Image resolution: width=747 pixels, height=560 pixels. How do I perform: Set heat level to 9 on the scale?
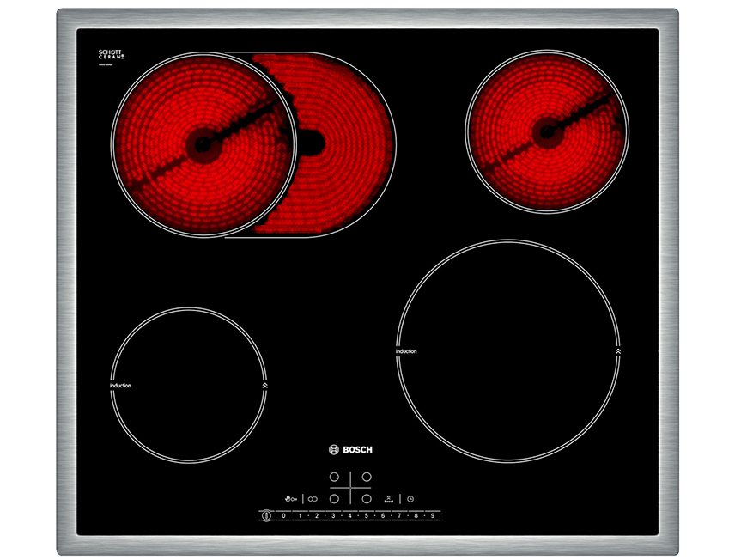click(x=433, y=516)
